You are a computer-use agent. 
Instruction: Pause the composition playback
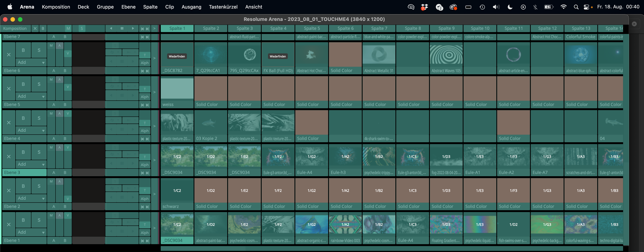tap(122, 29)
